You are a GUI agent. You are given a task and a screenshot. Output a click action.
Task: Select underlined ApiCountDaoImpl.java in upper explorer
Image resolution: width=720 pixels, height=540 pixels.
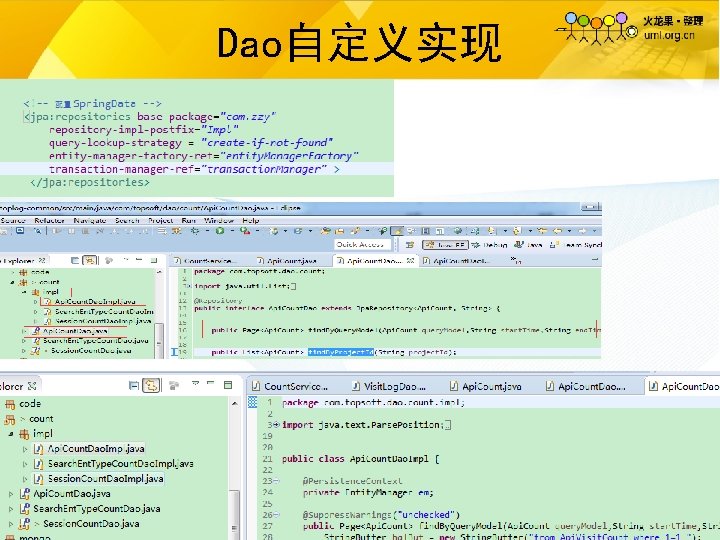tap(95, 302)
